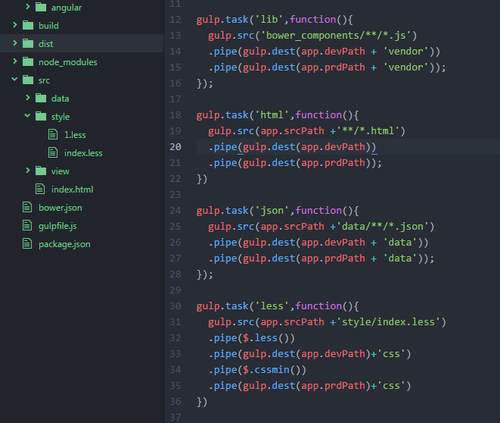Viewport: 500px width, 423px height.
Task: Click 'vendor' string on line 14
Action: [x=406, y=51]
